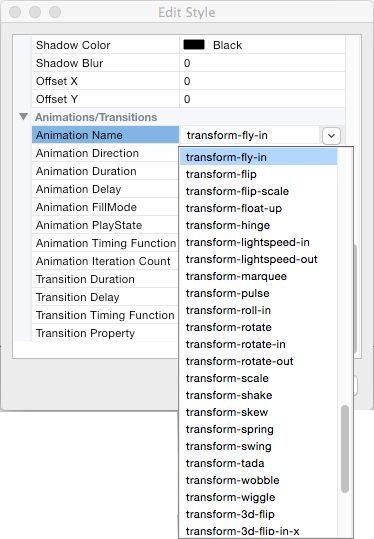374x539 pixels.
Task: Click the Shadow Blur value field
Action: (262, 63)
